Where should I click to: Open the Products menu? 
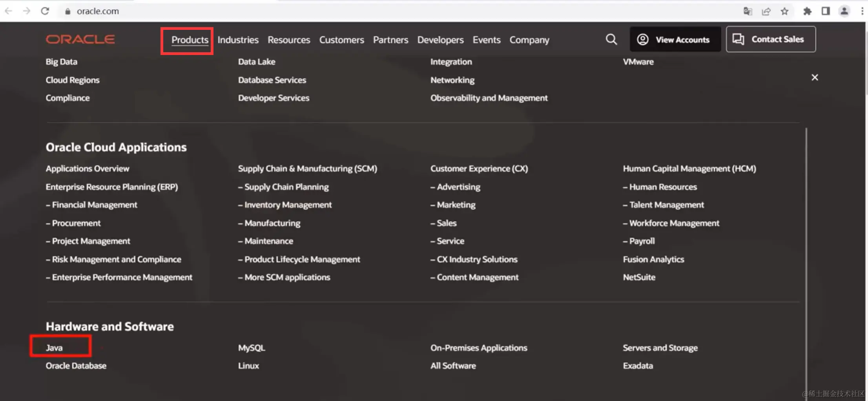click(x=190, y=40)
